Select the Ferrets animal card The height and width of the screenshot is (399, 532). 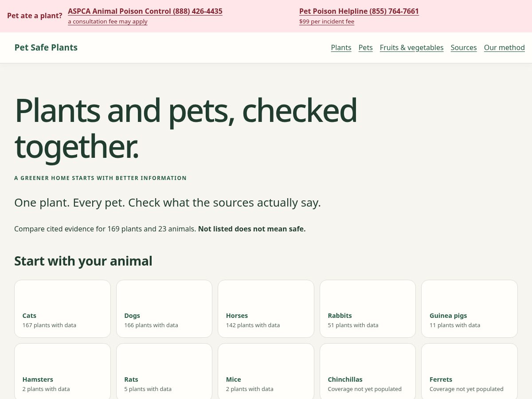pos(469,372)
